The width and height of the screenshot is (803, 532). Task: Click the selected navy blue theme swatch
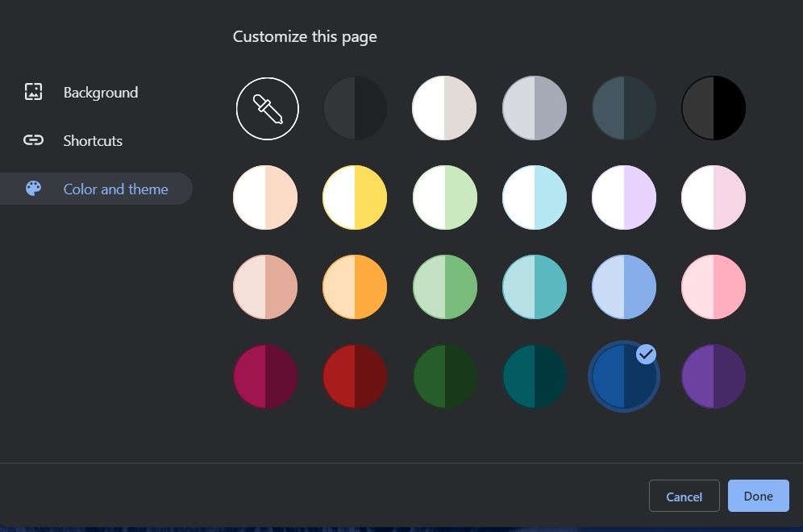coord(624,376)
